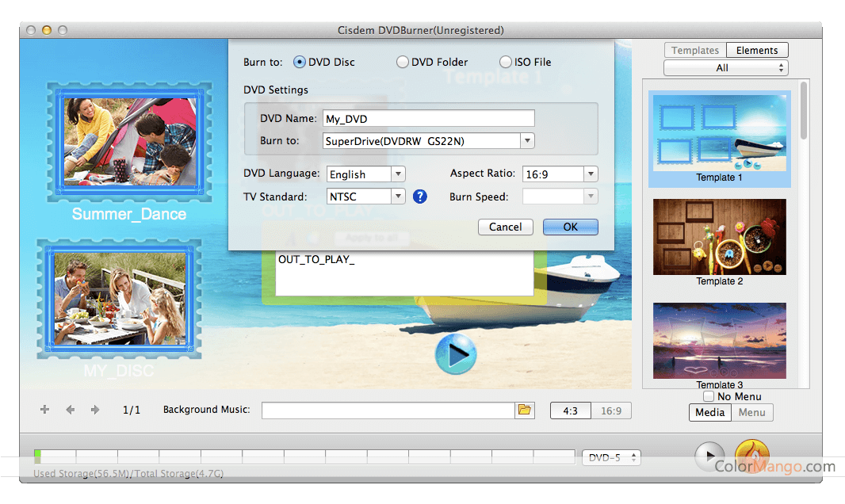The height and width of the screenshot is (504, 845).
Task: Select the Template 2 thumbnail
Action: pos(720,237)
